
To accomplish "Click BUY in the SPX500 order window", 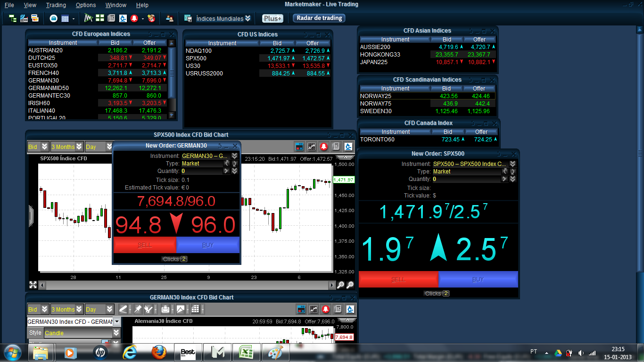I will coord(478,280).
